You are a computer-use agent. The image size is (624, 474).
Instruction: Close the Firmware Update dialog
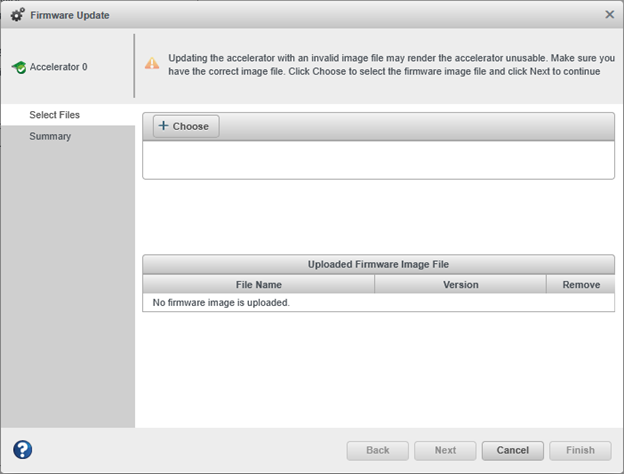[610, 15]
